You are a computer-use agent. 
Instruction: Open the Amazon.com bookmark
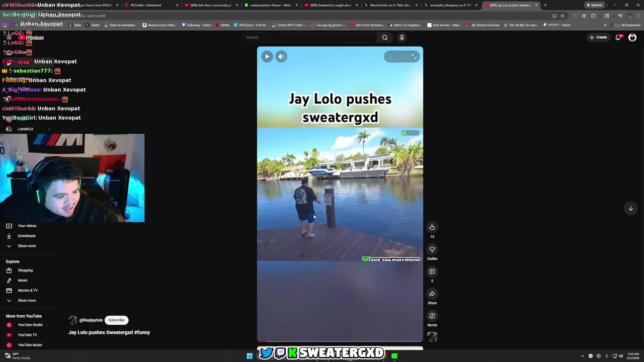159,25
